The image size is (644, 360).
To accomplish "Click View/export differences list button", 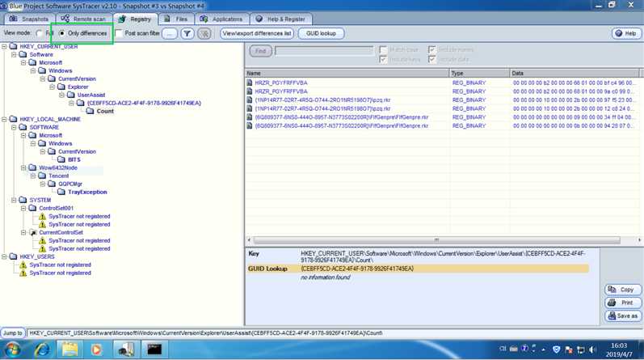I will 257,33.
